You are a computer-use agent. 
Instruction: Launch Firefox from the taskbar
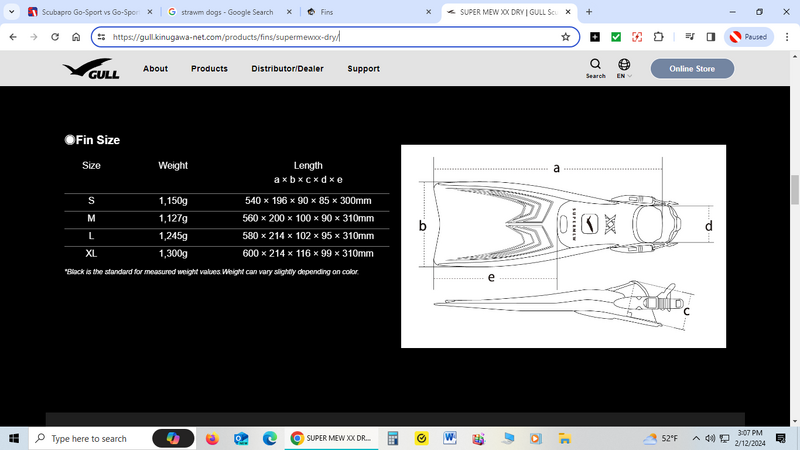coord(212,438)
